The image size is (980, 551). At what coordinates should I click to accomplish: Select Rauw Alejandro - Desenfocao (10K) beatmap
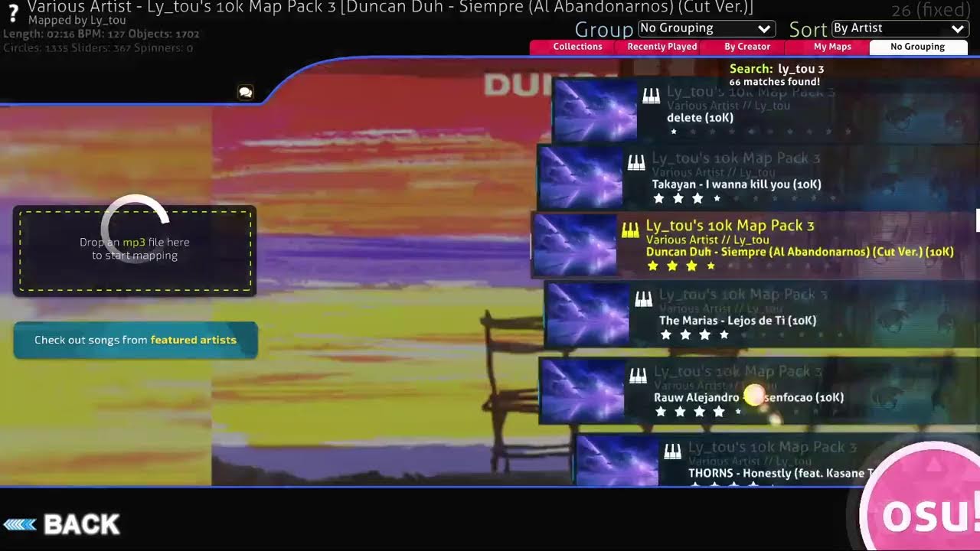(759, 390)
